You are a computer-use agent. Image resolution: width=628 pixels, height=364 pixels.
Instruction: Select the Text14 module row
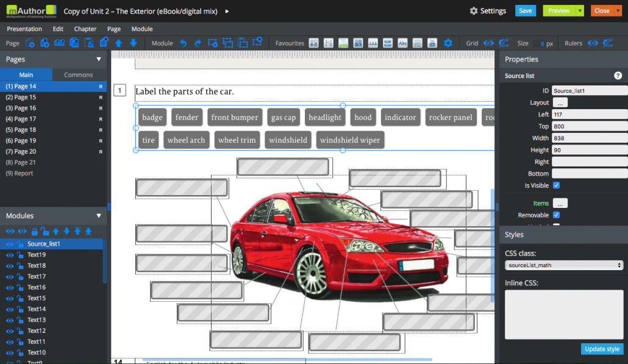pos(52,309)
